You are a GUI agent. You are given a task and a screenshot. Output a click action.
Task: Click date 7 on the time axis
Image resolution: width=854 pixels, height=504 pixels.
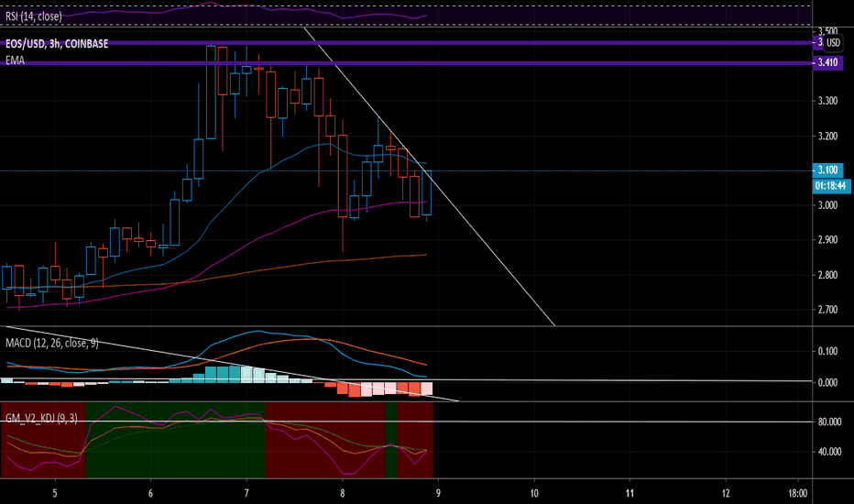click(246, 493)
